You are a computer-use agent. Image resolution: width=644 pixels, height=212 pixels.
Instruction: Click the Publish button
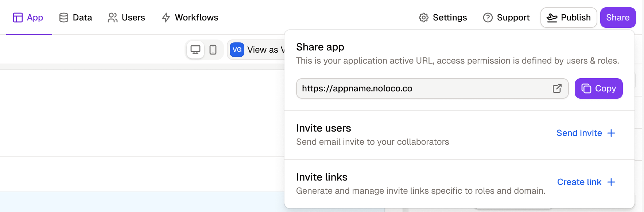[x=569, y=18]
